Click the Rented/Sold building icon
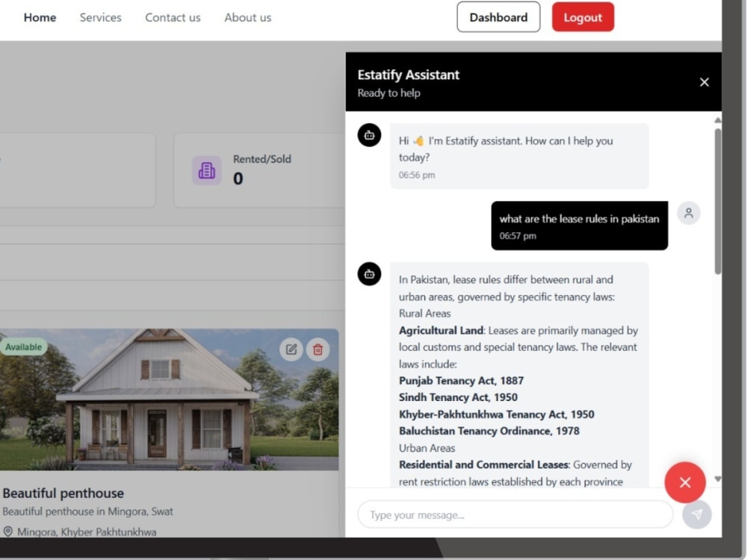747x560 pixels. coord(206,170)
